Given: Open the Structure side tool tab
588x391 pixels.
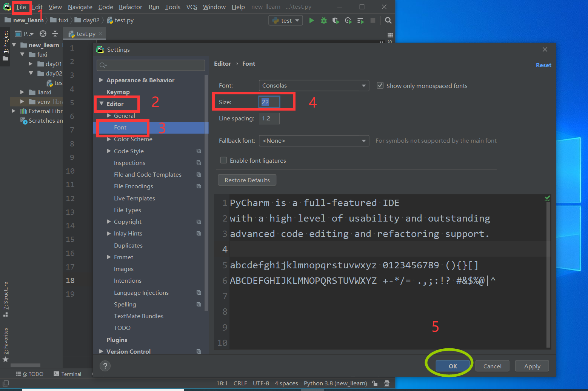Looking at the screenshot, I should [x=5, y=299].
